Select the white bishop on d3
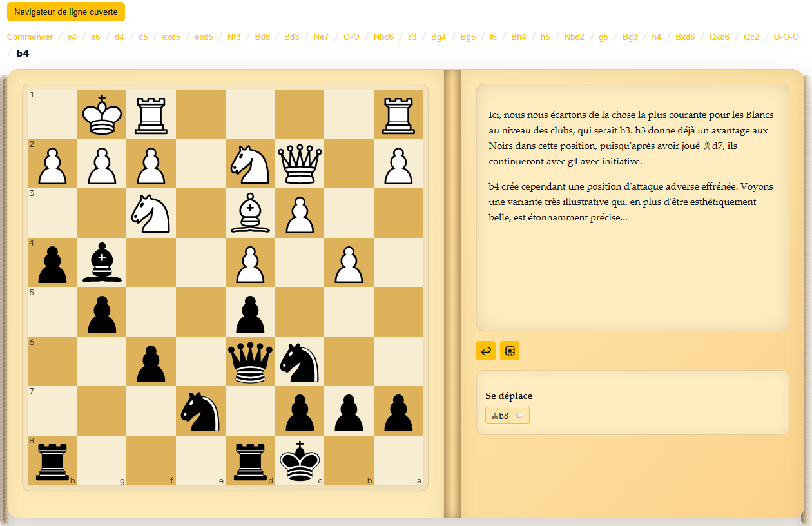This screenshot has width=812, height=526. pyautogui.click(x=250, y=213)
